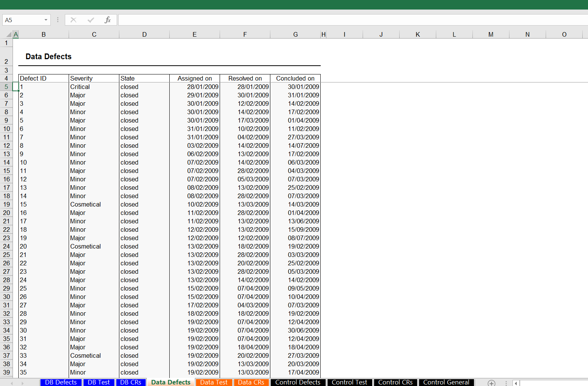
Task: Select column G header
Action: 296,34
